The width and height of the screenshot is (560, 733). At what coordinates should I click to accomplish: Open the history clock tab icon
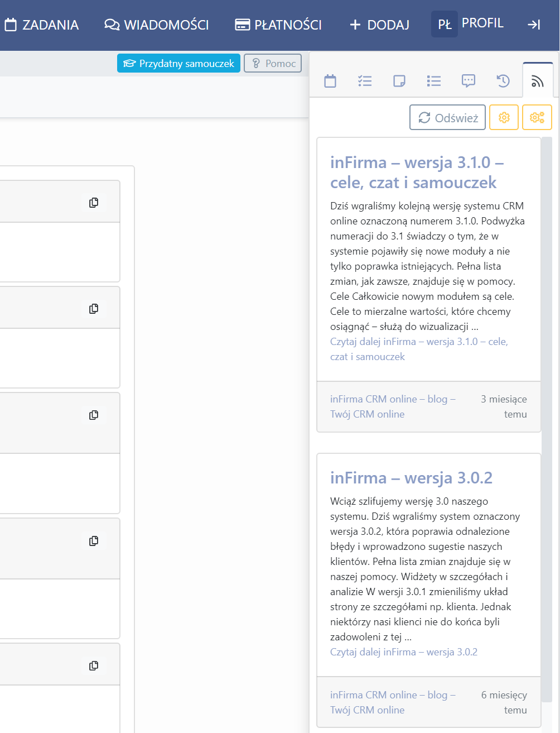point(503,81)
